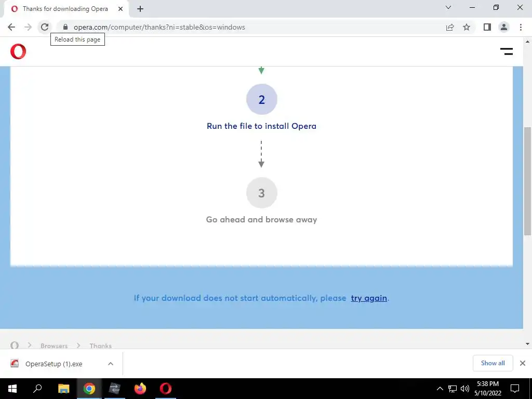Screen dimensions: 532x399
Task: Click the forward navigation arrow
Action: pyautogui.click(x=28, y=27)
